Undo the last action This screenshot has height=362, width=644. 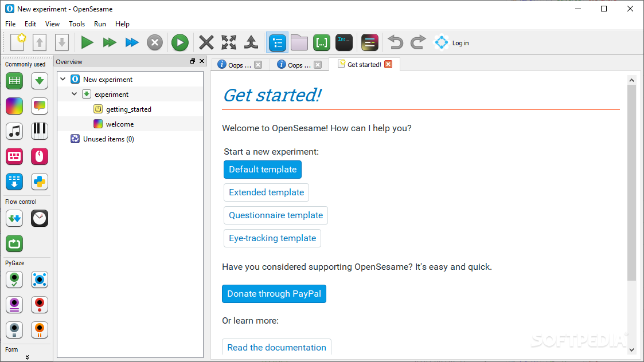point(395,42)
